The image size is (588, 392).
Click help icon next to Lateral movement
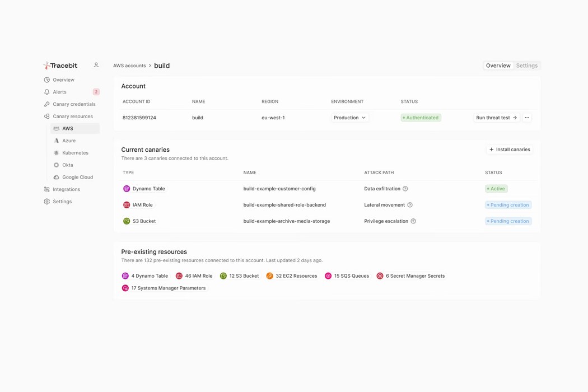410,205
